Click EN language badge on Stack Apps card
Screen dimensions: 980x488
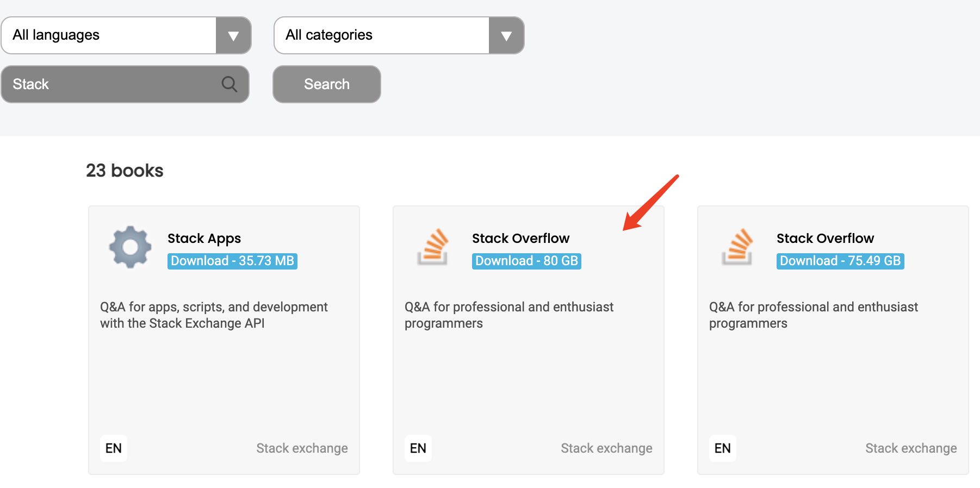tap(114, 448)
